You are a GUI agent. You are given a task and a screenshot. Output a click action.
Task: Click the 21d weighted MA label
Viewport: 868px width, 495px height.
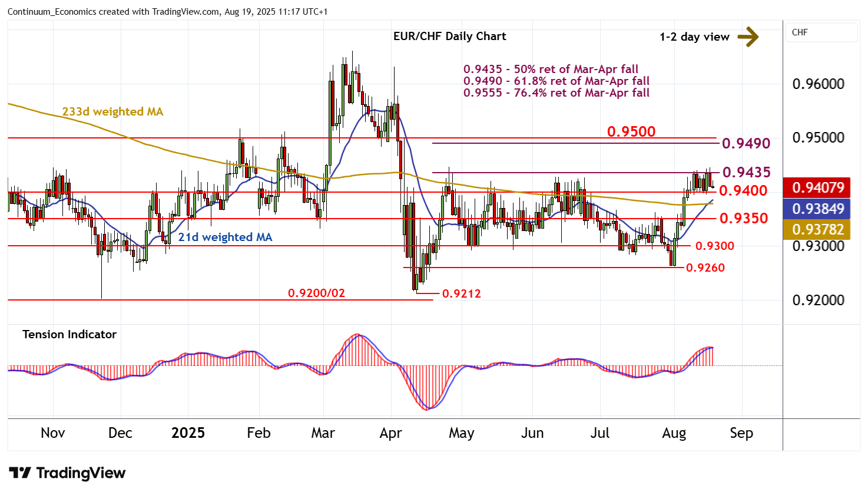225,237
